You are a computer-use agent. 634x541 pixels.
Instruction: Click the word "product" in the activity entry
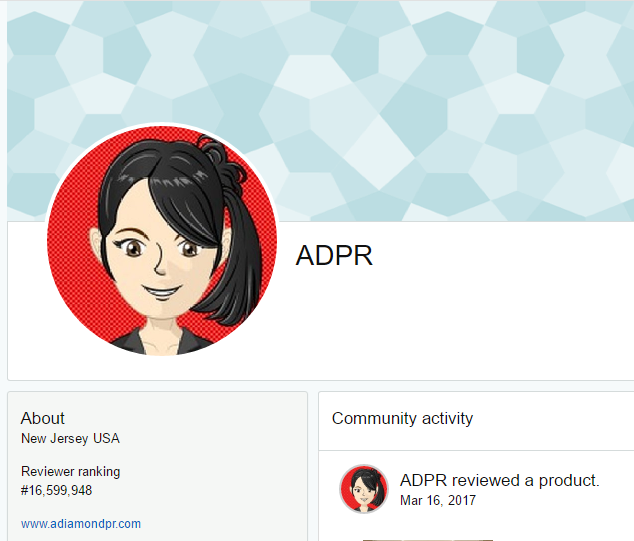pos(567,481)
